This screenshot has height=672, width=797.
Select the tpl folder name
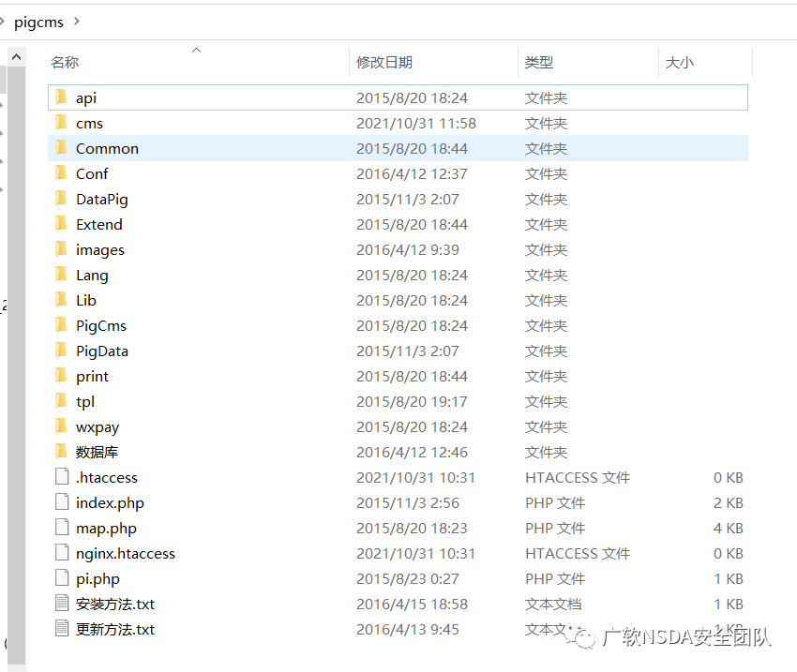85,402
